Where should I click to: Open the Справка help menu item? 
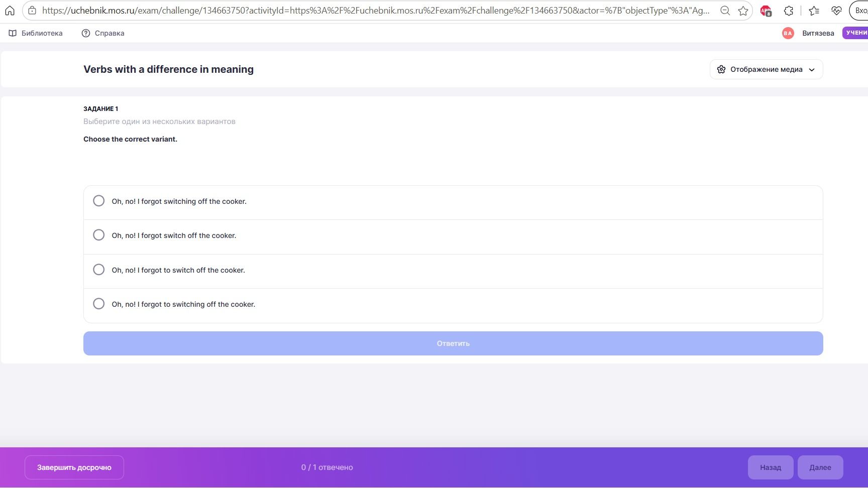[103, 33]
